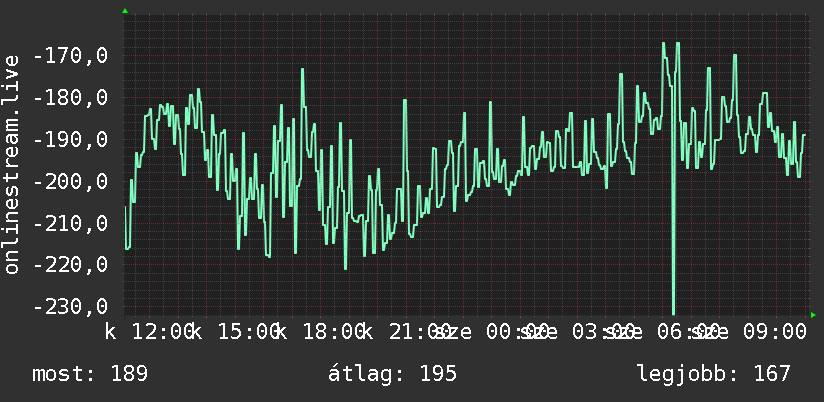Click the 21:00 time axis label
824x402 pixels.
tap(420, 332)
